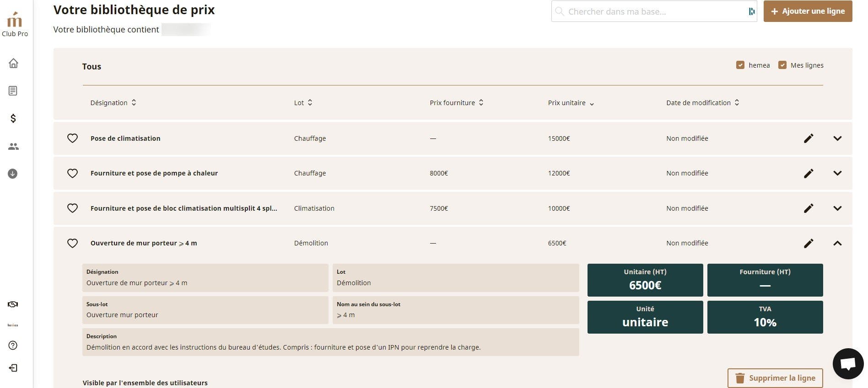Viewport: 868px width, 388px height.
Task: Select the Tous category heading
Action: [x=92, y=67]
